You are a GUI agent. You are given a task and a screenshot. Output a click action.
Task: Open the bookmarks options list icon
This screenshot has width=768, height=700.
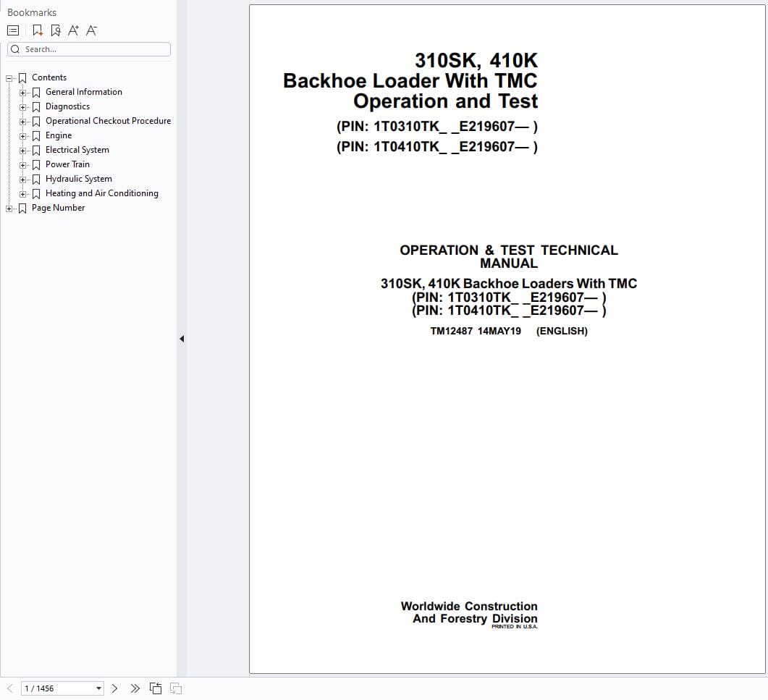(13, 31)
